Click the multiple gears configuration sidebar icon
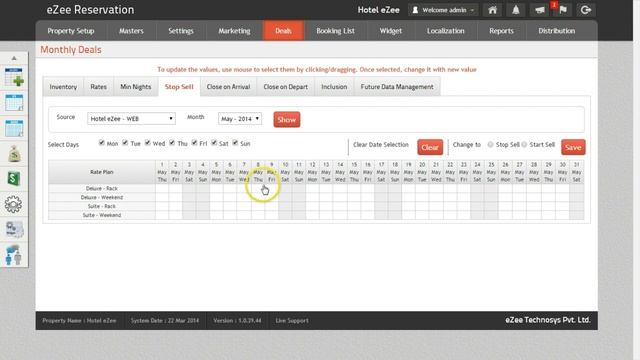This screenshot has height=360, width=640. (14, 229)
